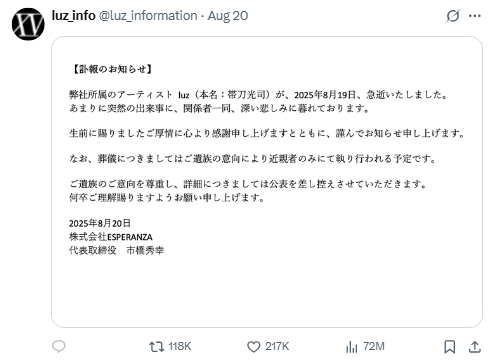
Task: Click the 2025年8月20日 date in the notice
Action: [x=100, y=223]
